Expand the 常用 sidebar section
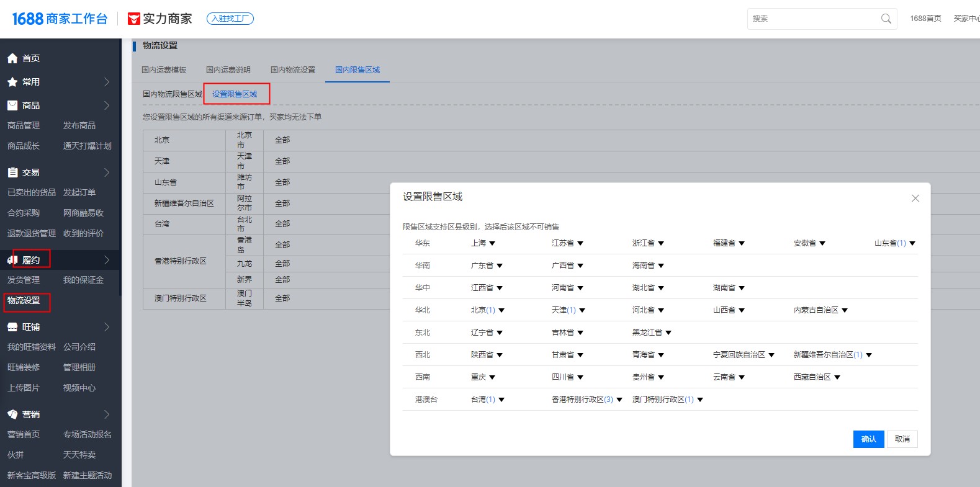Screen dimensions: 980x487 pyautogui.click(x=107, y=82)
